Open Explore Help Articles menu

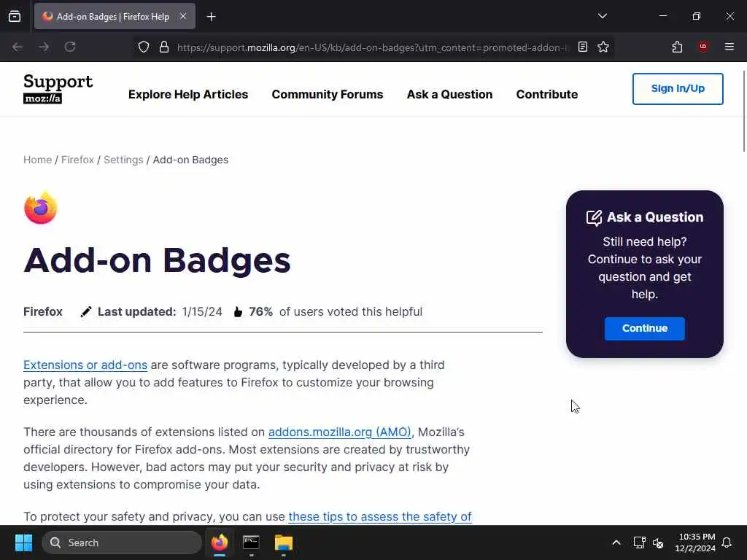(188, 94)
